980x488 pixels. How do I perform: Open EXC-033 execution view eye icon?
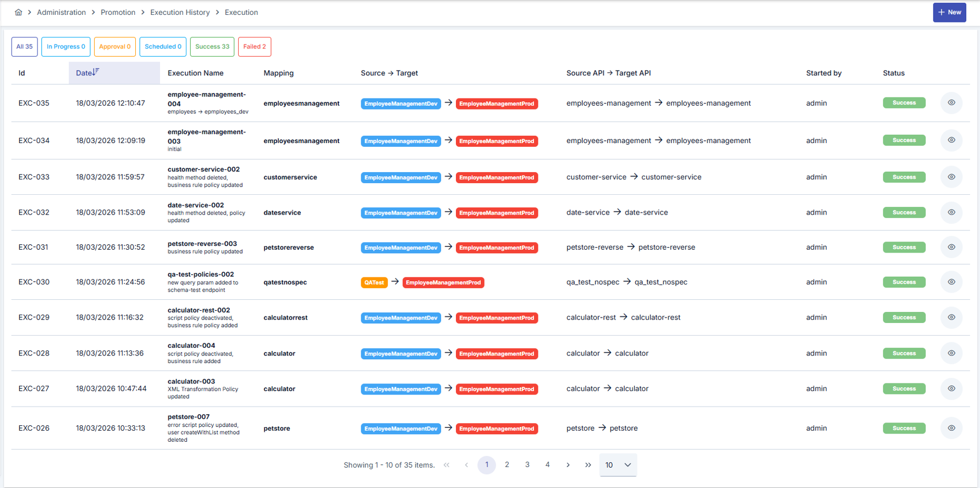tap(951, 177)
